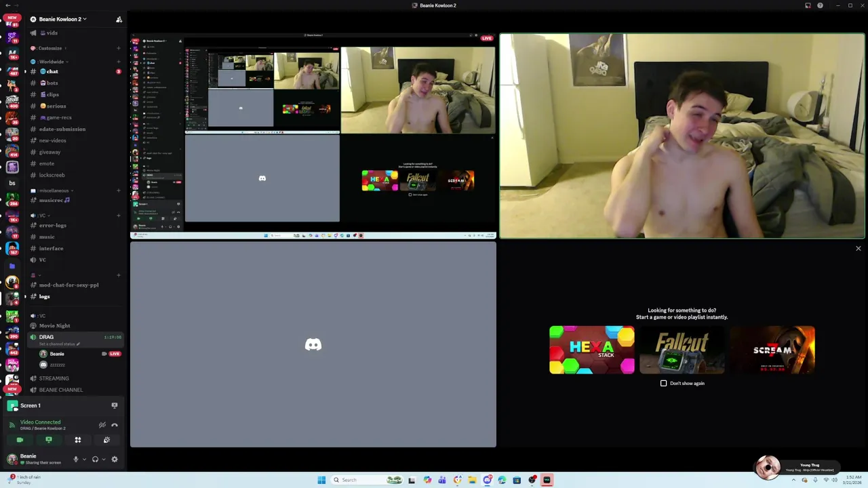Image resolution: width=868 pixels, height=488 pixels.
Task: Open microphone input options arrow
Action: coord(84,459)
